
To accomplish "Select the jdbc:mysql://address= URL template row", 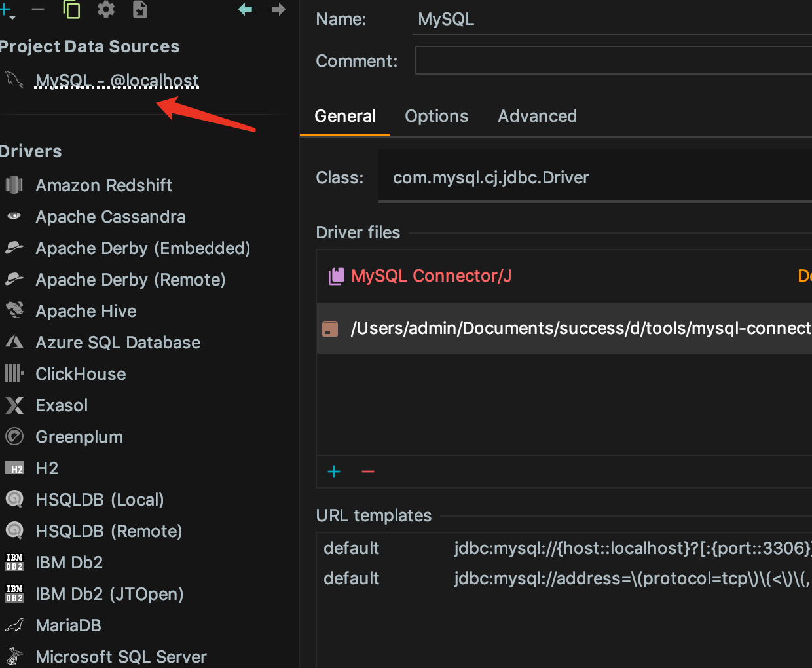I will pos(564,578).
